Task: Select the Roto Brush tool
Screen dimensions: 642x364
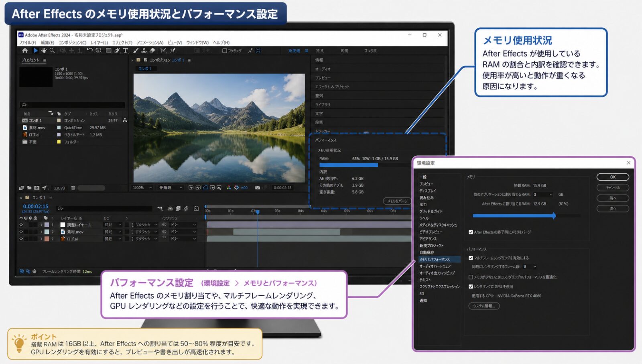Action: [x=163, y=51]
